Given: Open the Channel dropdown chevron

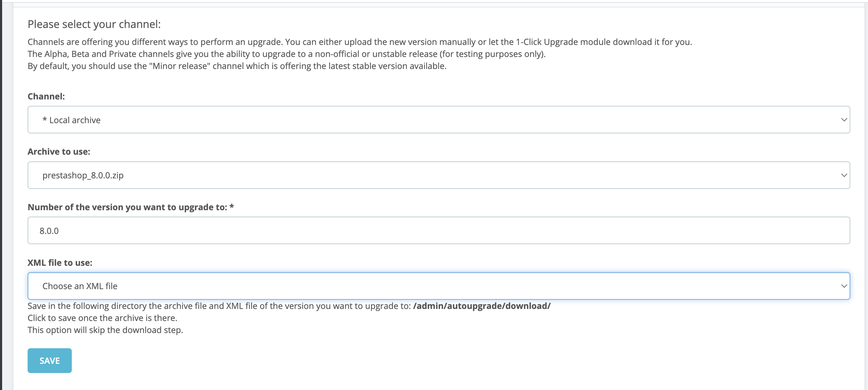Looking at the screenshot, I should (x=844, y=119).
